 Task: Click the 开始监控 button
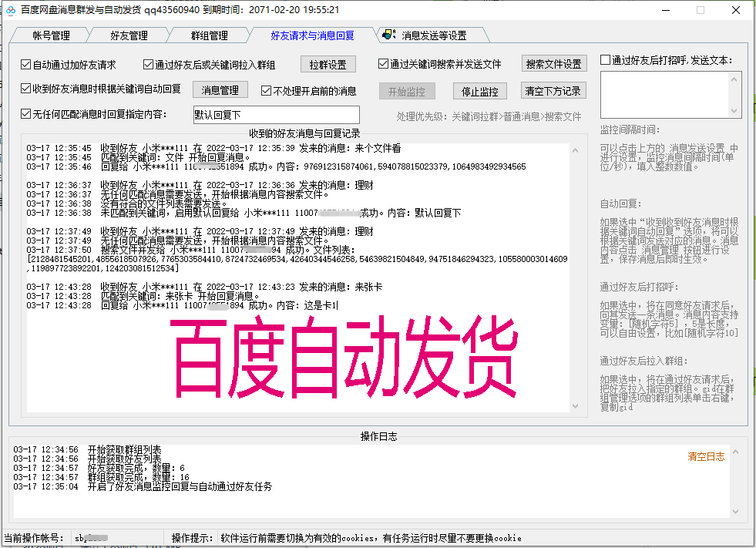[x=407, y=91]
